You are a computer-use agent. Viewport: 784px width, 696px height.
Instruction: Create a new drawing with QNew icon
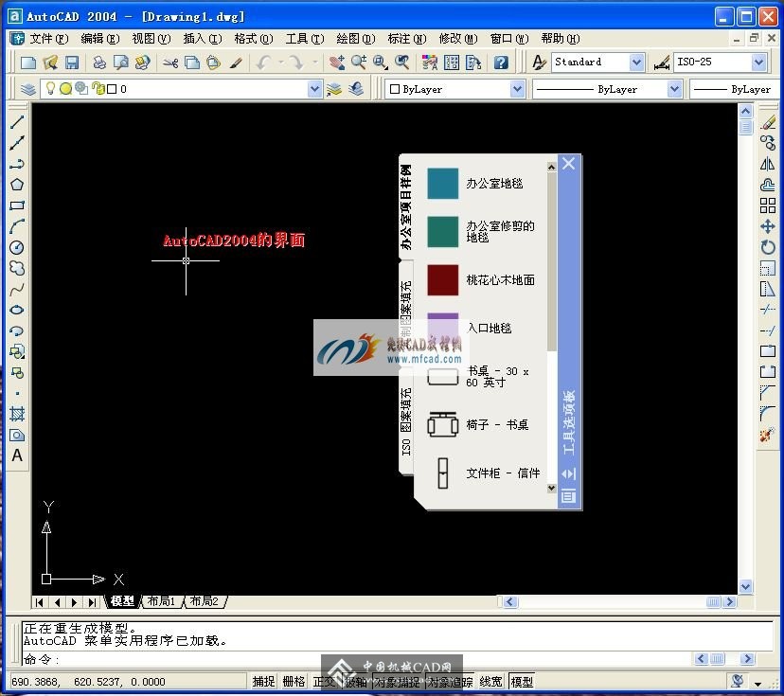pos(28,62)
